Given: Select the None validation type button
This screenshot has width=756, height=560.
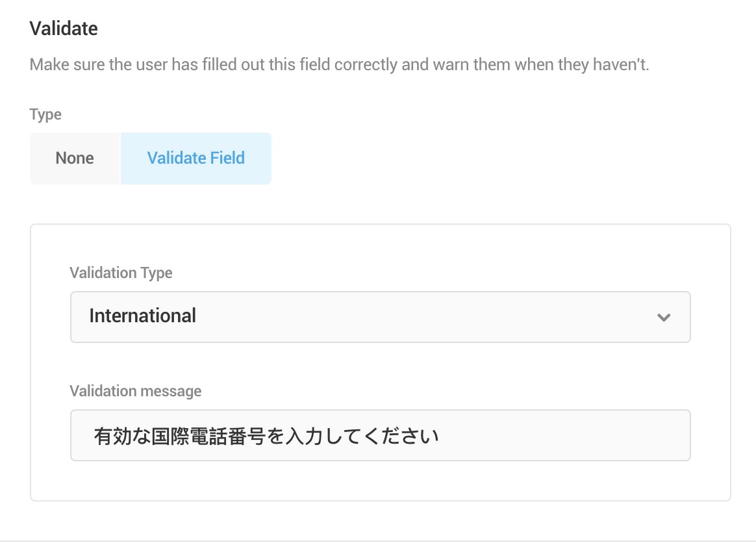Looking at the screenshot, I should pyautogui.click(x=75, y=159).
